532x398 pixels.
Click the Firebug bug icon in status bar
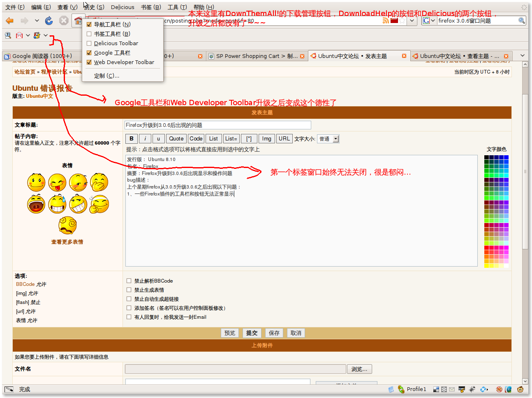click(x=472, y=389)
